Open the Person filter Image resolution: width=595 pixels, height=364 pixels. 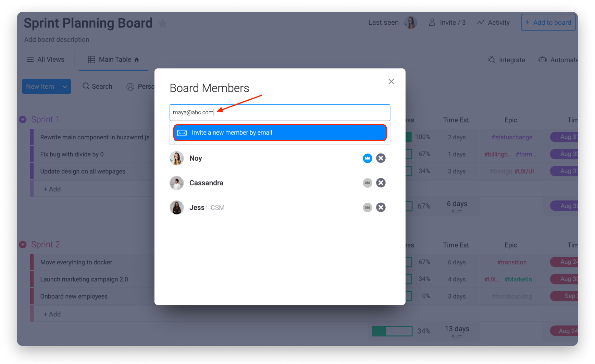coord(140,86)
